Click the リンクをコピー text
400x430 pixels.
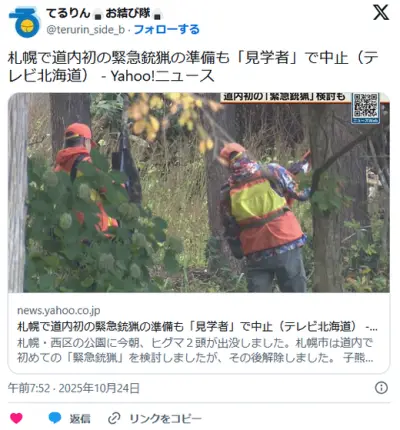click(x=165, y=418)
